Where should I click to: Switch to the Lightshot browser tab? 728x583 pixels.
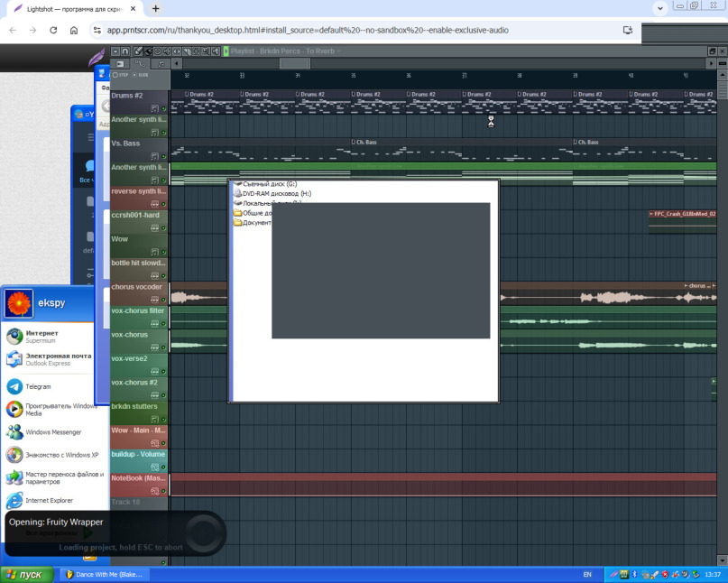tap(74, 8)
